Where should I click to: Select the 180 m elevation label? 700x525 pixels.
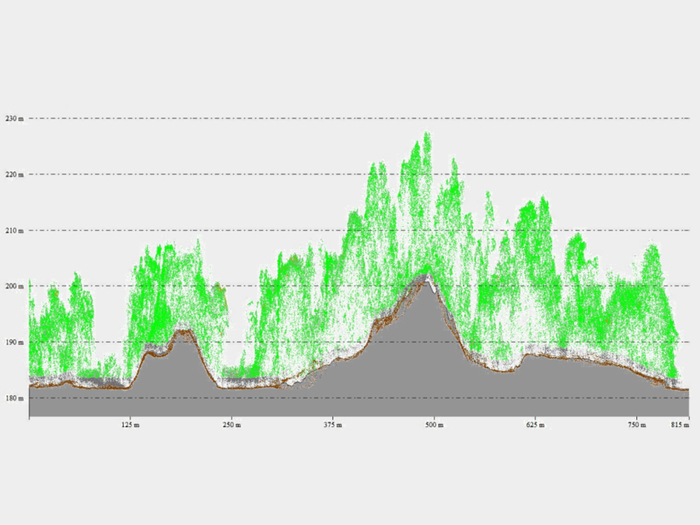pos(14,398)
